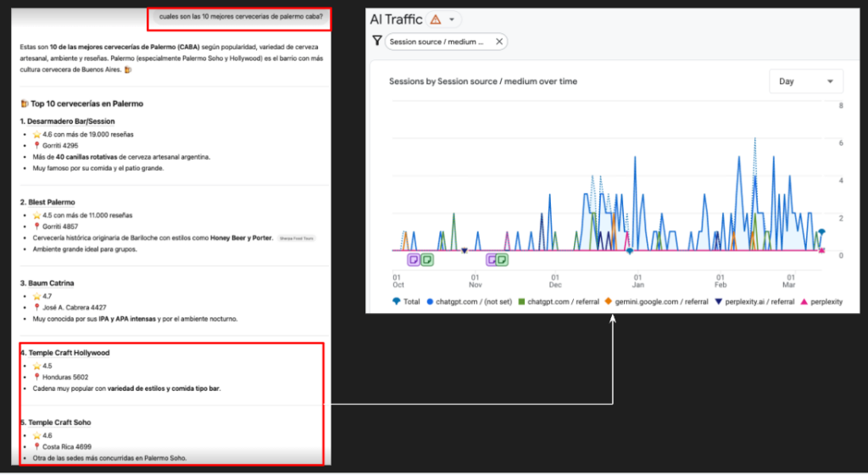
Task: Open the green annotation marker in November
Action: tap(503, 260)
